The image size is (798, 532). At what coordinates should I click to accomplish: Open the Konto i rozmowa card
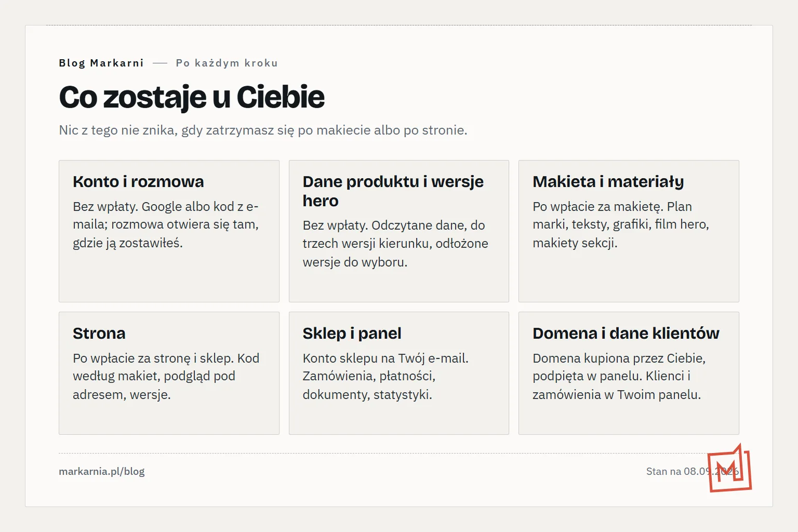coord(169,231)
